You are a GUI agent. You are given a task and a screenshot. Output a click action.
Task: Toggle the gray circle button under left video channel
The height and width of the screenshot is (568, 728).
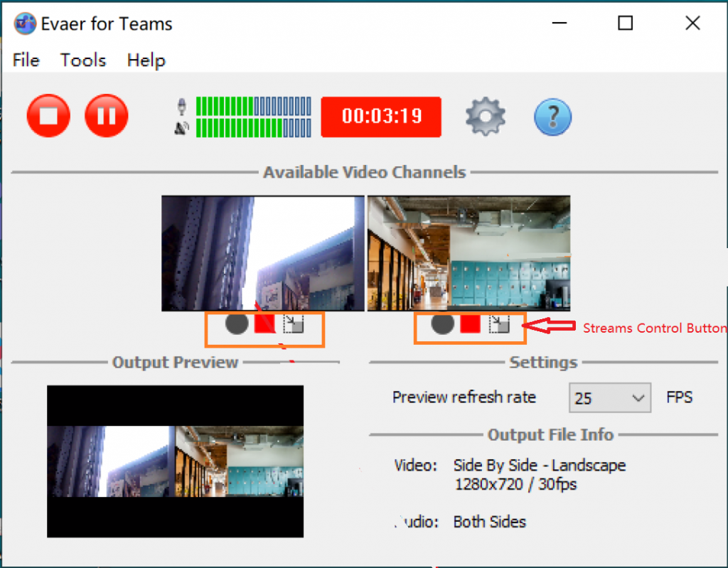pyautogui.click(x=237, y=323)
